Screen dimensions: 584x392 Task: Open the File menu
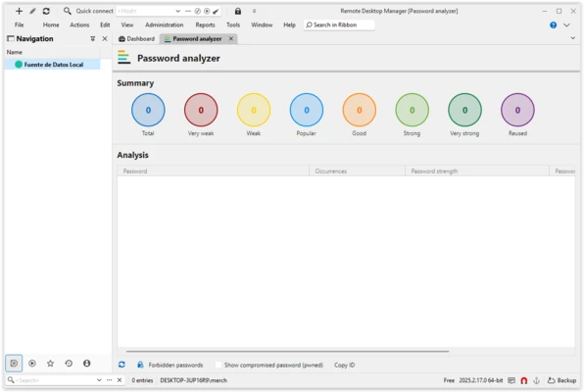pyautogui.click(x=19, y=24)
